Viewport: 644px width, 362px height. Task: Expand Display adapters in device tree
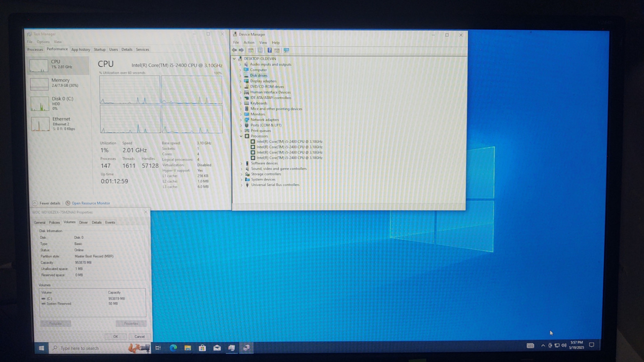pyautogui.click(x=241, y=81)
